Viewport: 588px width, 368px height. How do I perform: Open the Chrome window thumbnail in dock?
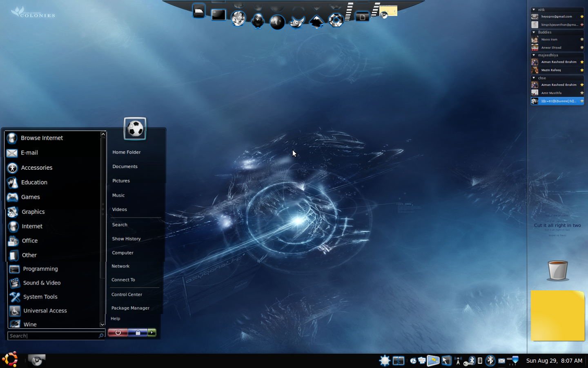388,11
